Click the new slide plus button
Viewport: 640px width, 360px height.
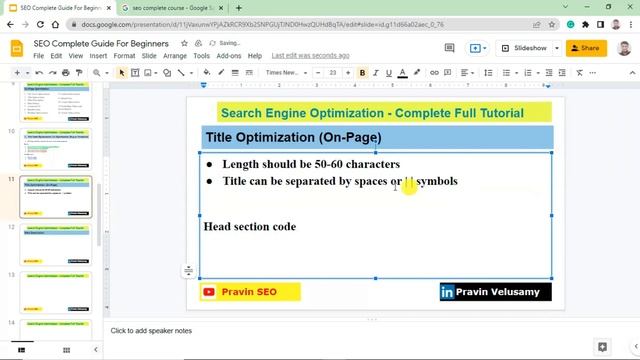17,73
